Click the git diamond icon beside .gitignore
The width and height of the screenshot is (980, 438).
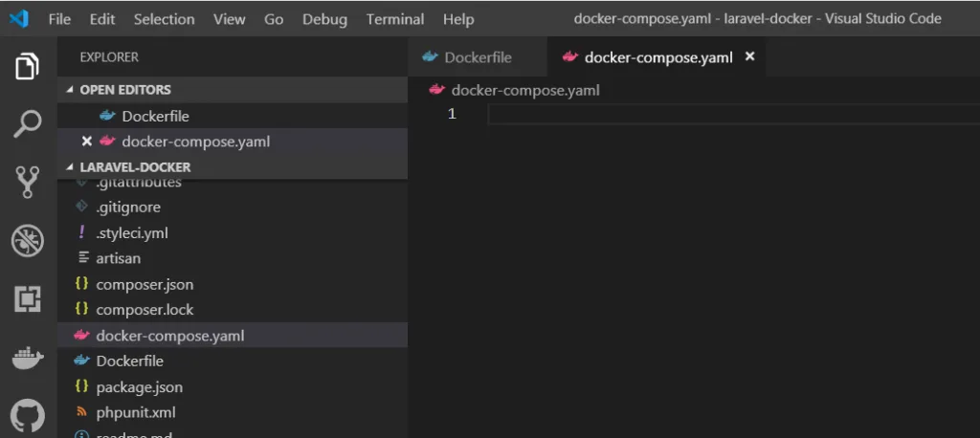point(80,207)
